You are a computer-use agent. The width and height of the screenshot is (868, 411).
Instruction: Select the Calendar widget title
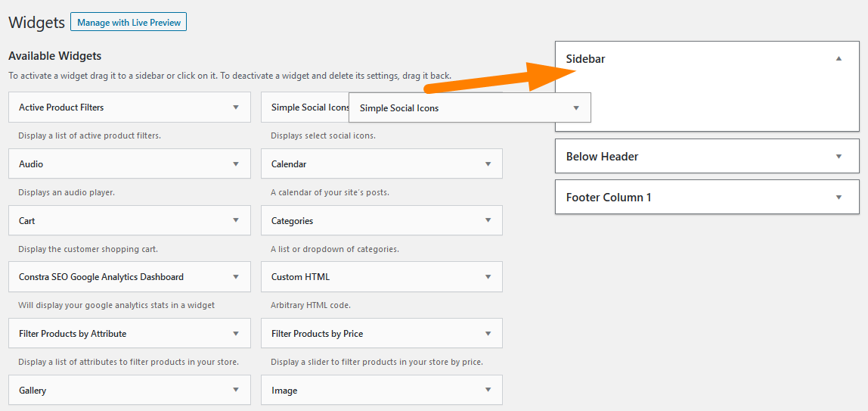pyautogui.click(x=289, y=164)
